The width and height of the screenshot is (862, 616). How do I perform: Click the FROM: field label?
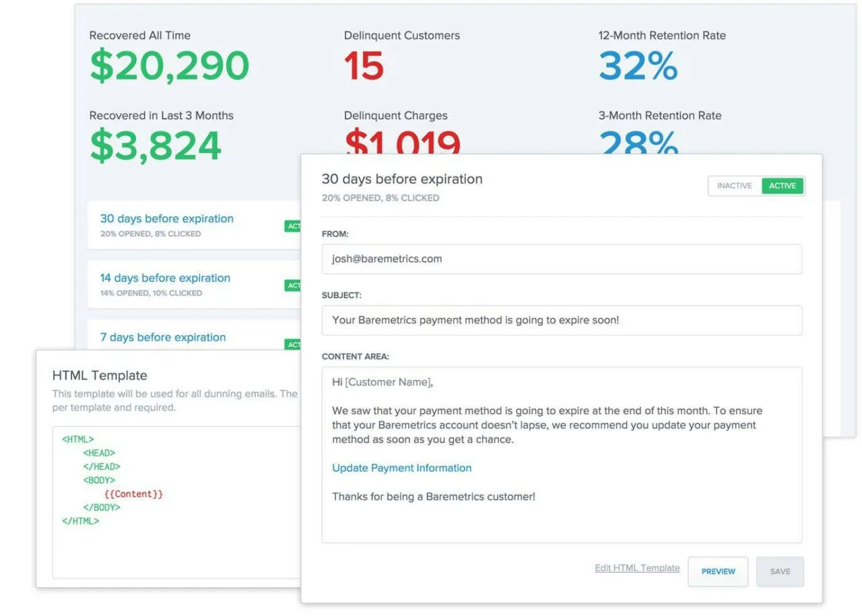tap(335, 234)
